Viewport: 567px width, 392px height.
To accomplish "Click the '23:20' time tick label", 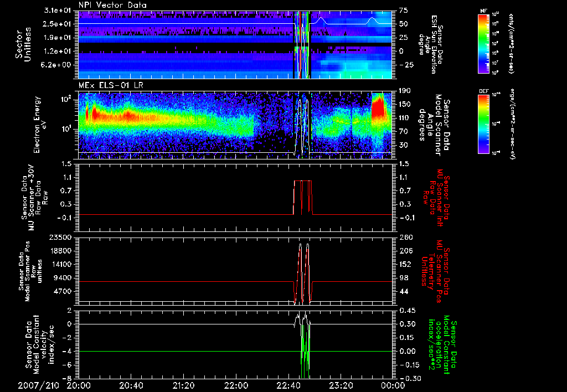I will [341, 385].
